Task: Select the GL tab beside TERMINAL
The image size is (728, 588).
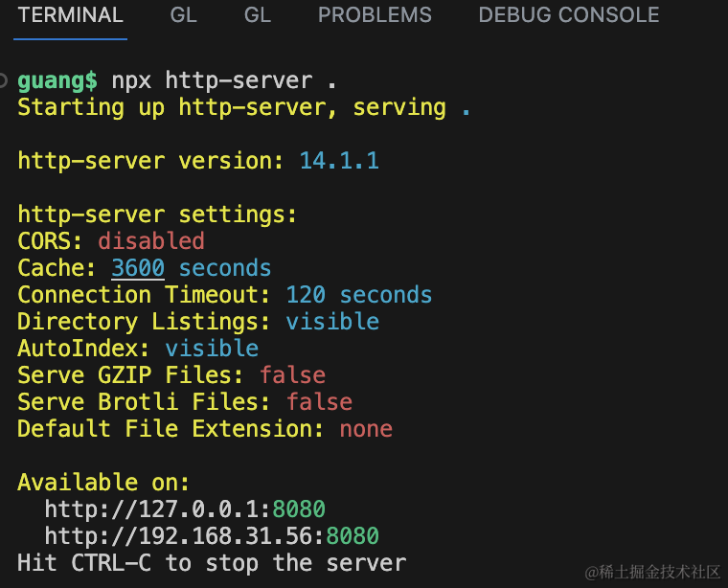Action: coord(184,15)
